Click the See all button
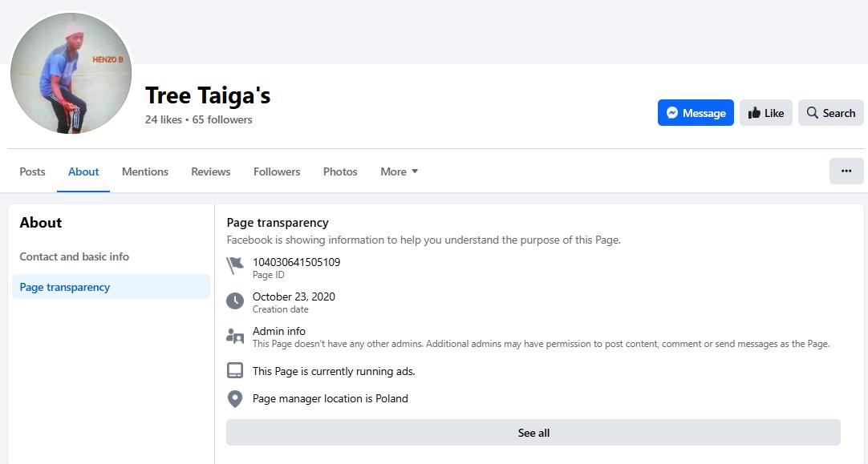This screenshot has width=868, height=464. [x=533, y=433]
